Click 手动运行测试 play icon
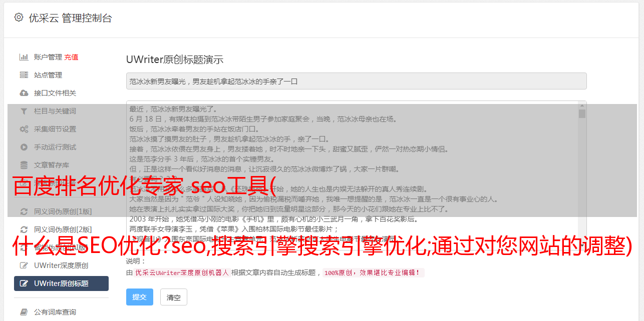This screenshot has width=644, height=321. [x=24, y=147]
